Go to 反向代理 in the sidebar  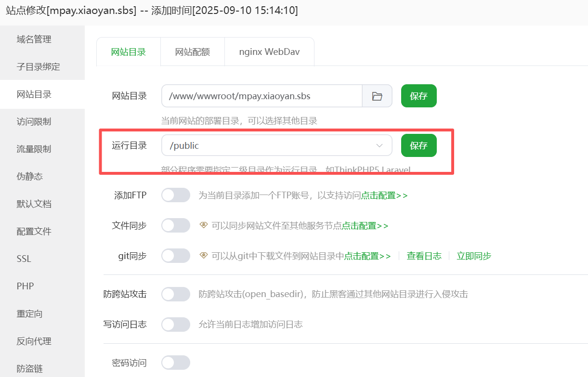click(x=34, y=341)
